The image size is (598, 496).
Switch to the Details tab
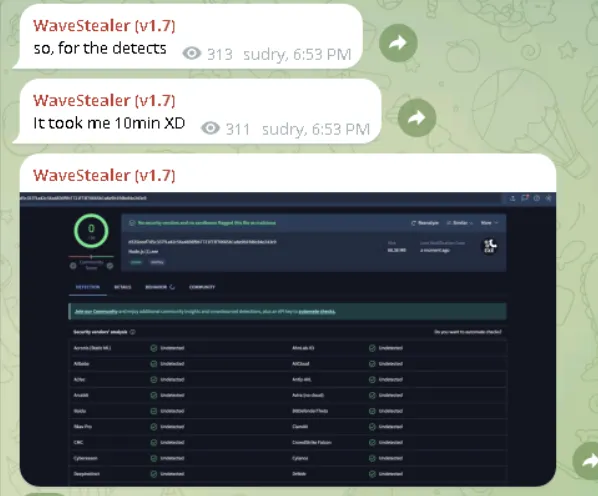pos(123,287)
